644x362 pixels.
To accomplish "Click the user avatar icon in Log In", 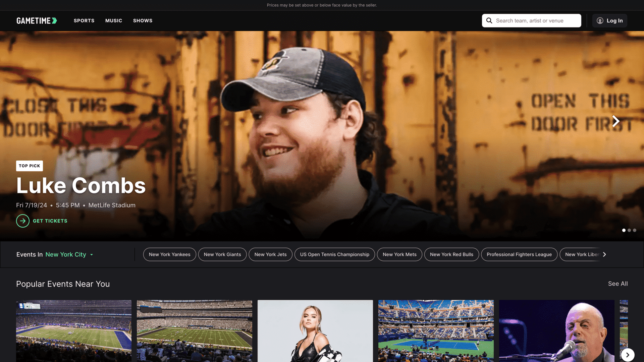I will tap(600, 21).
